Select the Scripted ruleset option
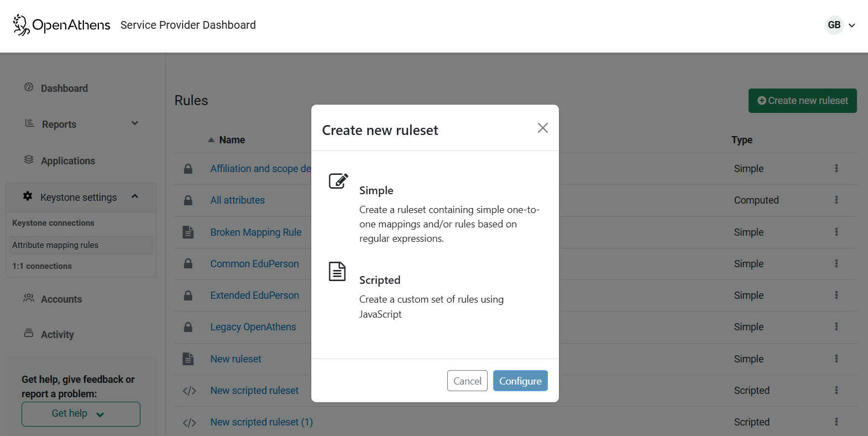 point(380,280)
